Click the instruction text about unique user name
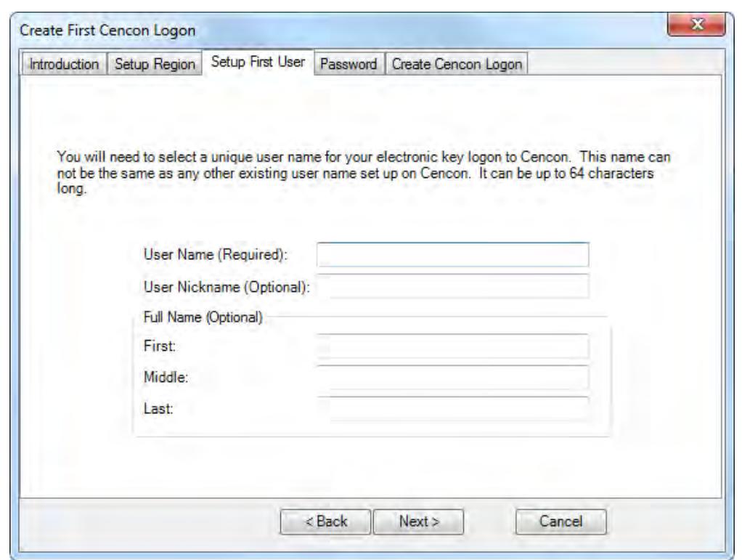 point(364,173)
